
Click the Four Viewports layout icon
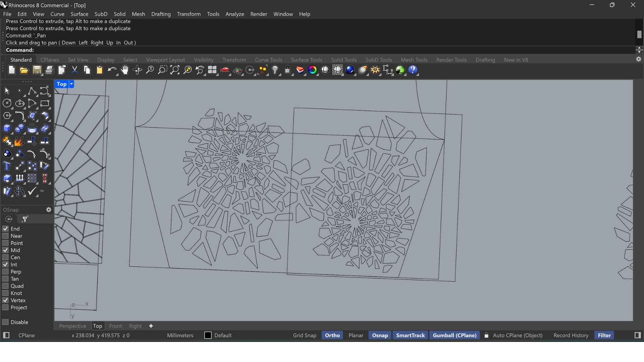click(213, 70)
